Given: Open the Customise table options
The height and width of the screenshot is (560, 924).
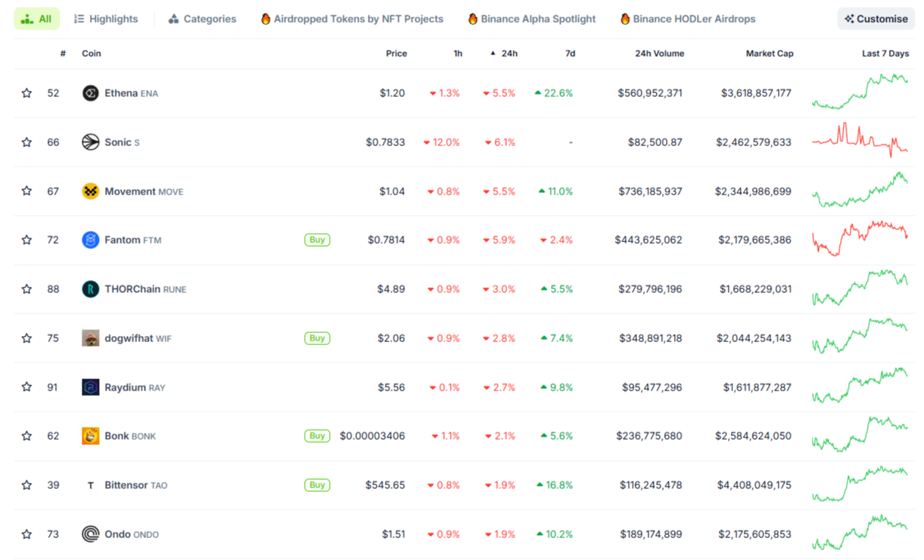Looking at the screenshot, I should 876,19.
